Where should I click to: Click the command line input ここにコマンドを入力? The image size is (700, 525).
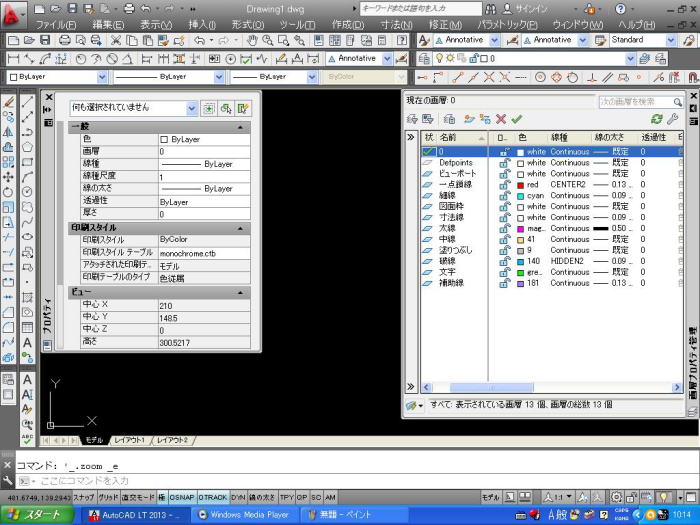click(357, 481)
